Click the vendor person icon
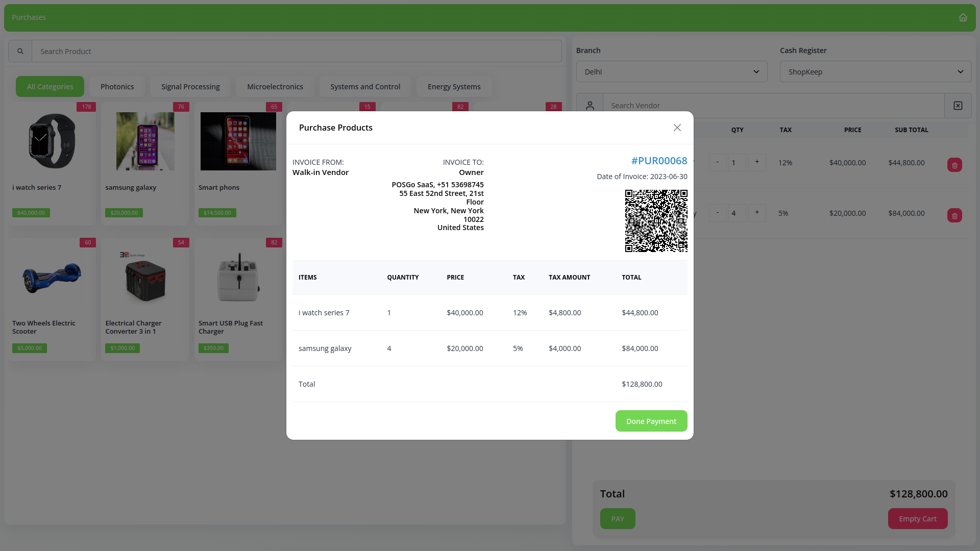The height and width of the screenshot is (551, 980). click(x=590, y=106)
